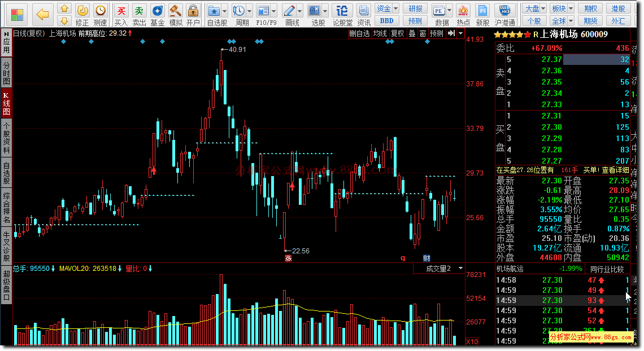Click the 预测 toolbar button

click(x=415, y=20)
